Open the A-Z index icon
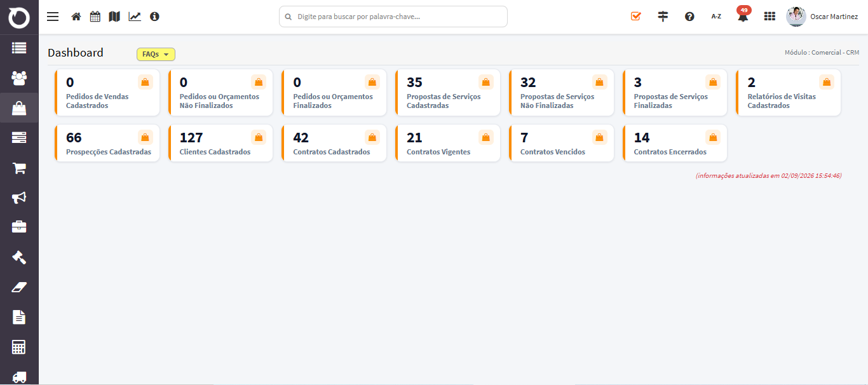 (x=716, y=17)
